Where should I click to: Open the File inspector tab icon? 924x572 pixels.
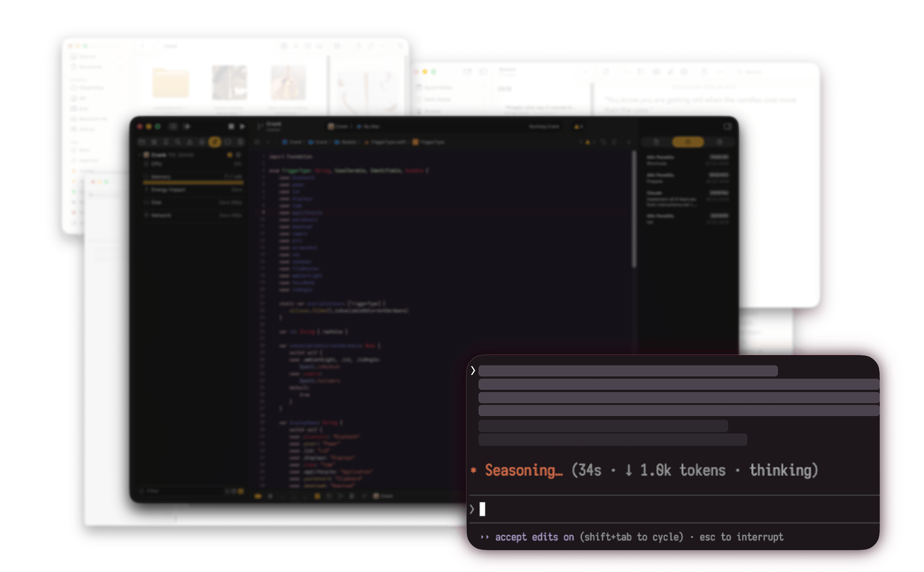(x=656, y=142)
